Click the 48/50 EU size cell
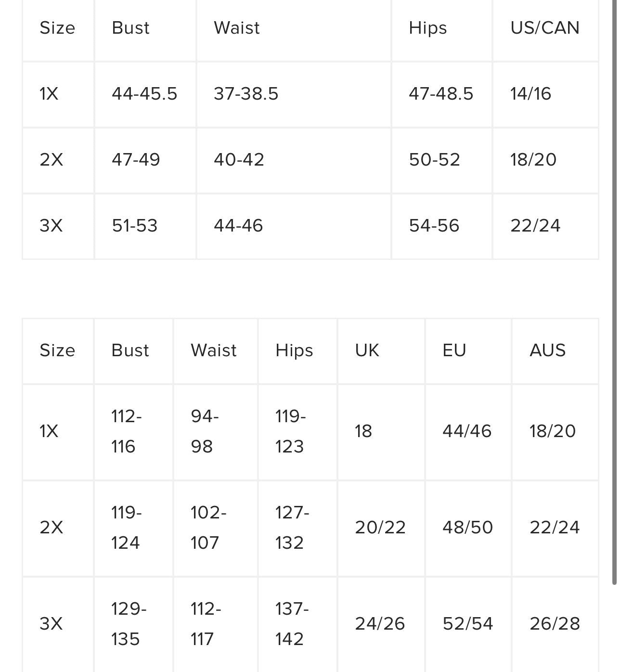621x672 pixels. [467, 528]
